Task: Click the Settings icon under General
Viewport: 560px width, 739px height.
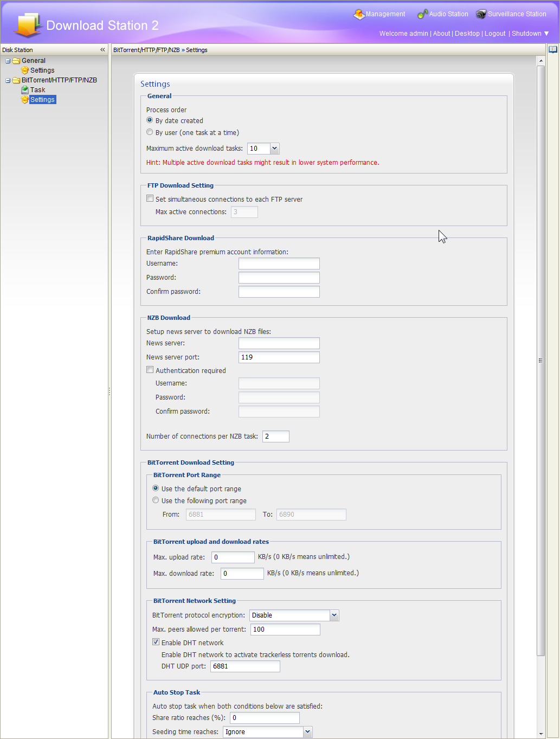Action: tap(25, 70)
